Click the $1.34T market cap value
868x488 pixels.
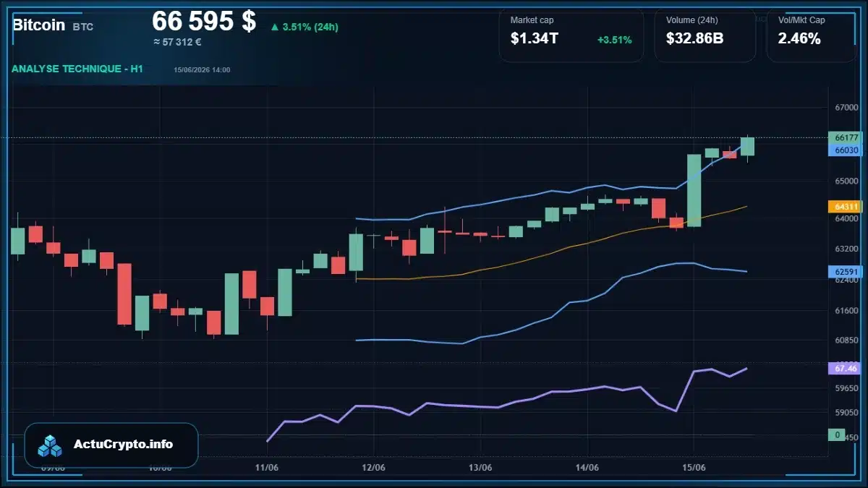(x=534, y=39)
